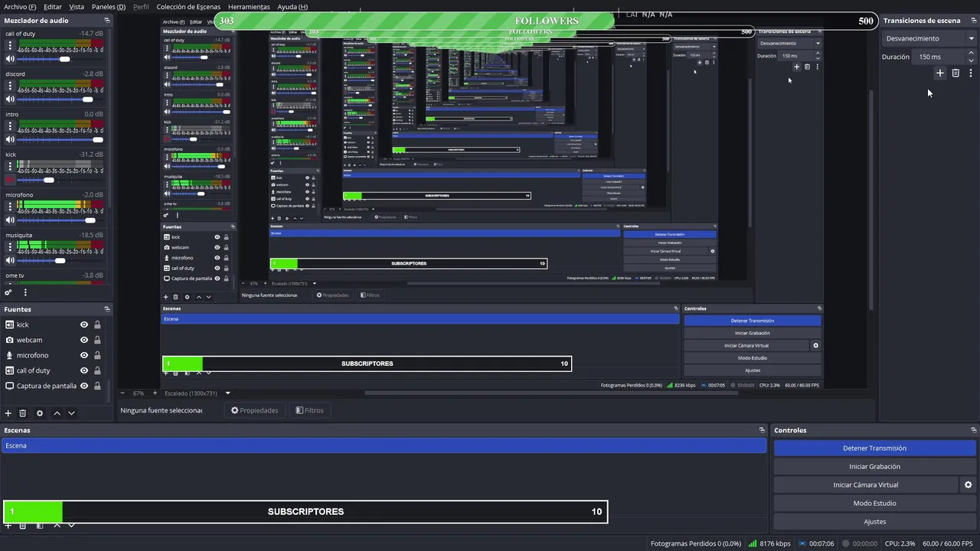Mute the discord audio track
The width and height of the screenshot is (980, 551).
click(10, 99)
